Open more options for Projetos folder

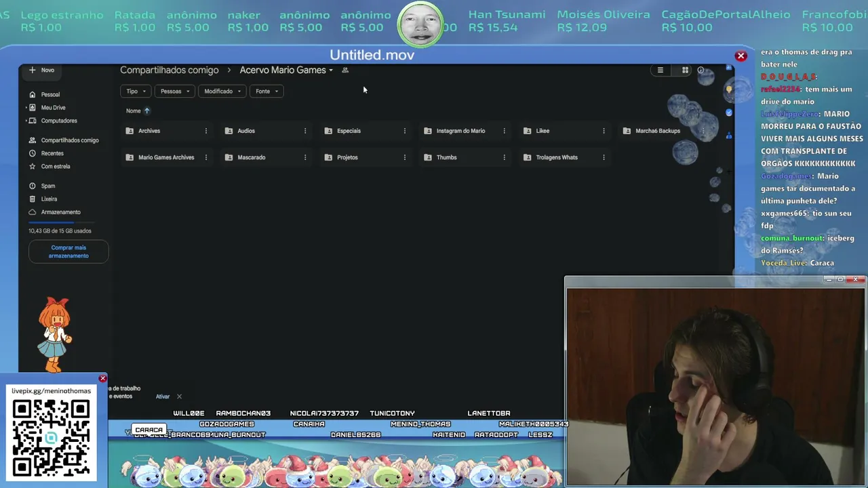click(405, 157)
